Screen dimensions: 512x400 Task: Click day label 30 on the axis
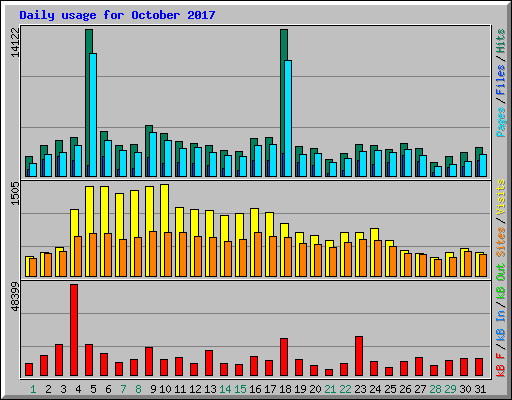465,389
